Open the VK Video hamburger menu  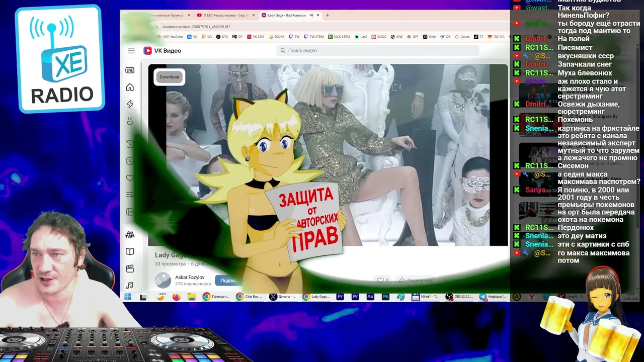pos(131,51)
